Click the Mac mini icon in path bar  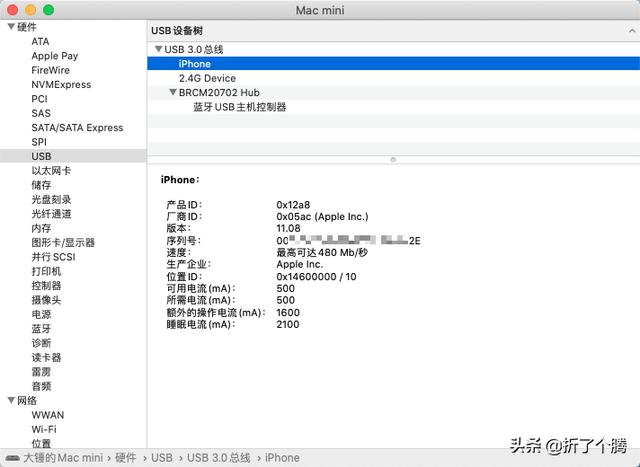point(12,458)
